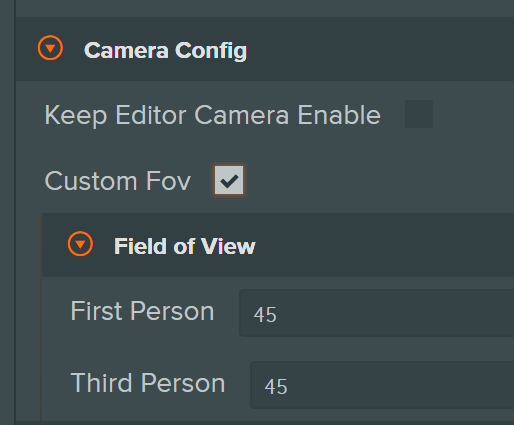Click the strip above Camera Config header
This screenshot has height=425, width=514.
point(265,8)
